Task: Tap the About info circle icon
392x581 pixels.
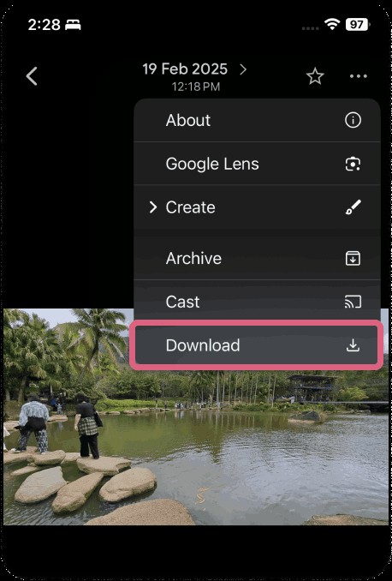Action: (x=353, y=121)
